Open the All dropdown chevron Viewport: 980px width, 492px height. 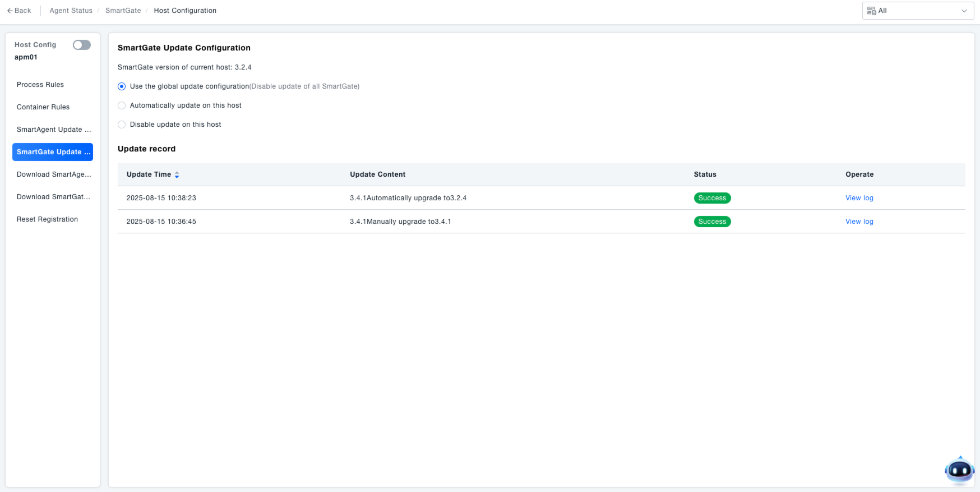[x=964, y=11]
